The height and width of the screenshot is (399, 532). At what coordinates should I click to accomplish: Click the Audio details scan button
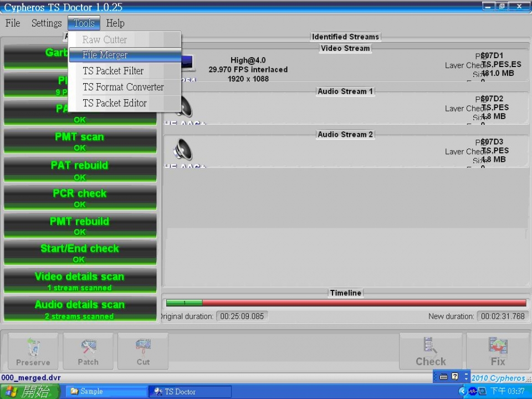pyautogui.click(x=80, y=309)
